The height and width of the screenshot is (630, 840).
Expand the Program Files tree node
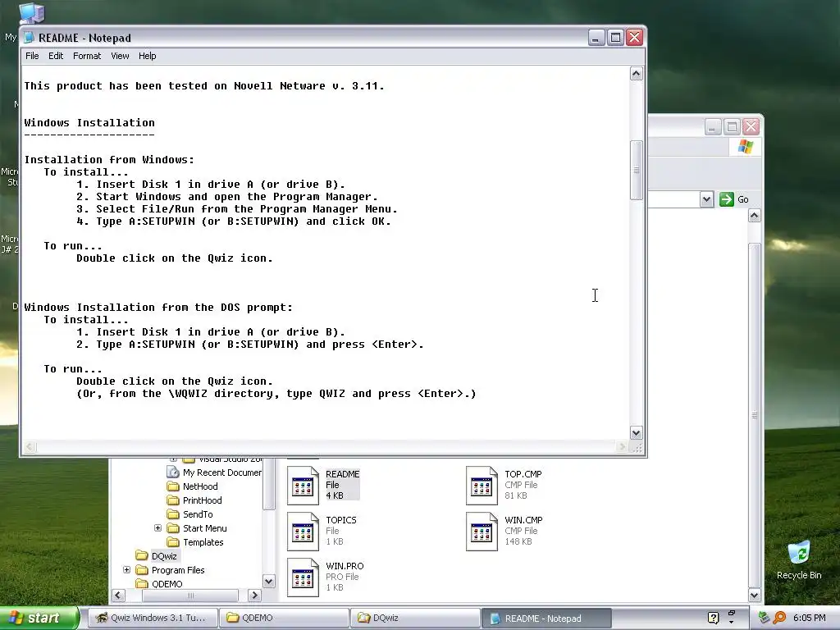[126, 569]
